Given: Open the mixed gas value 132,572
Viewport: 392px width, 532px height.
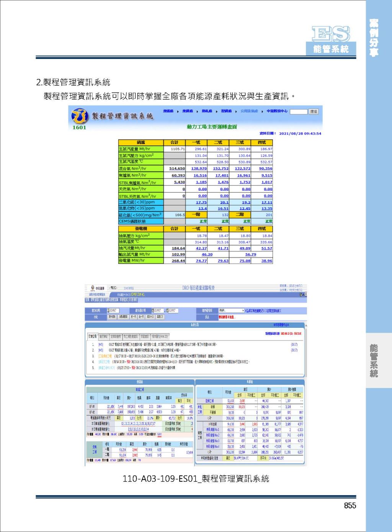Looking at the screenshot, I should coord(243,169).
